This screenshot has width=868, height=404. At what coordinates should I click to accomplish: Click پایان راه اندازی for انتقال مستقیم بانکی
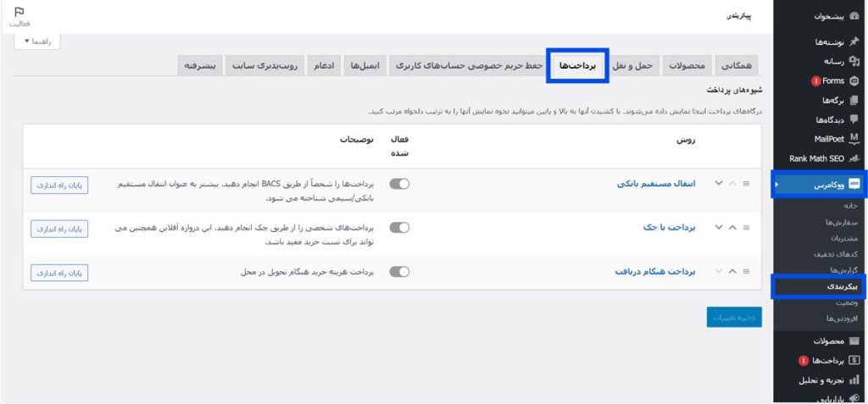pyautogui.click(x=59, y=185)
